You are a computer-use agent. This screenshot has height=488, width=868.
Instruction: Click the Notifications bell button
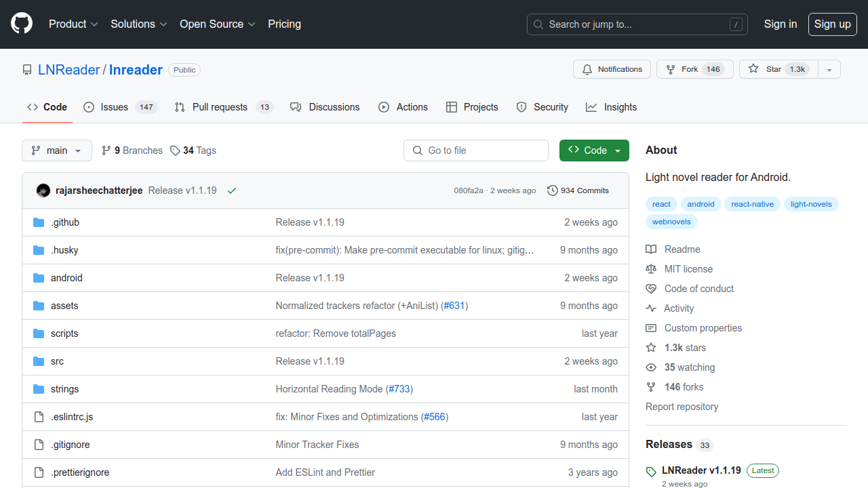click(x=612, y=69)
